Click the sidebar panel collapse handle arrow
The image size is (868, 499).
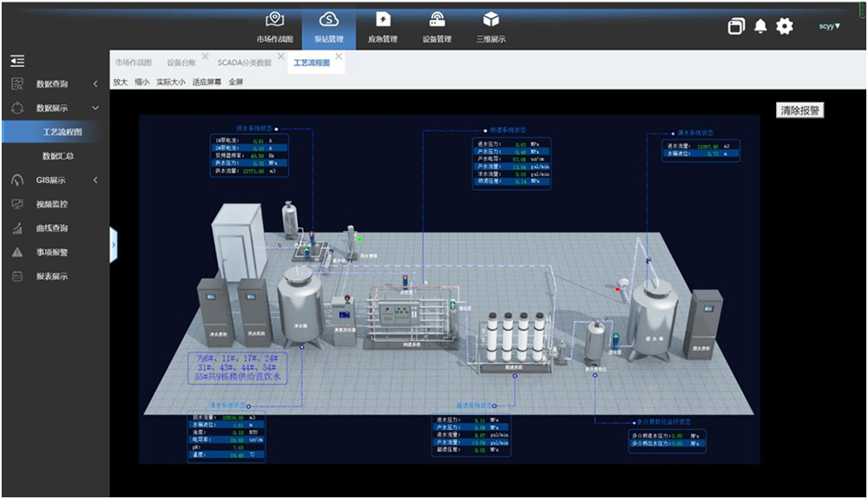click(x=114, y=246)
